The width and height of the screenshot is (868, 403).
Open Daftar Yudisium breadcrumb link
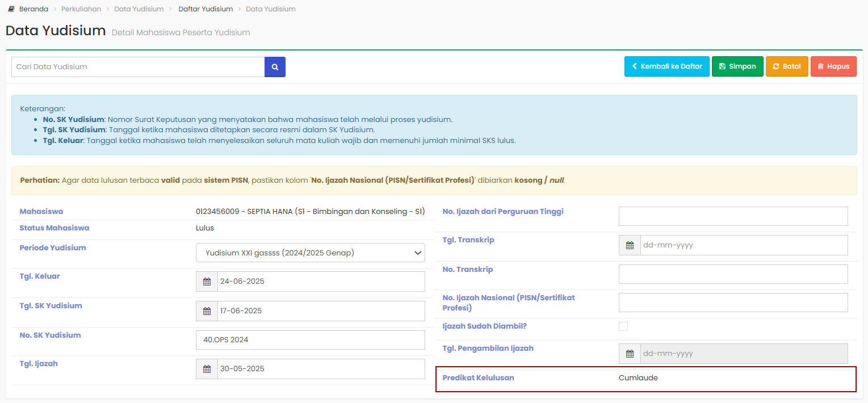(206, 9)
